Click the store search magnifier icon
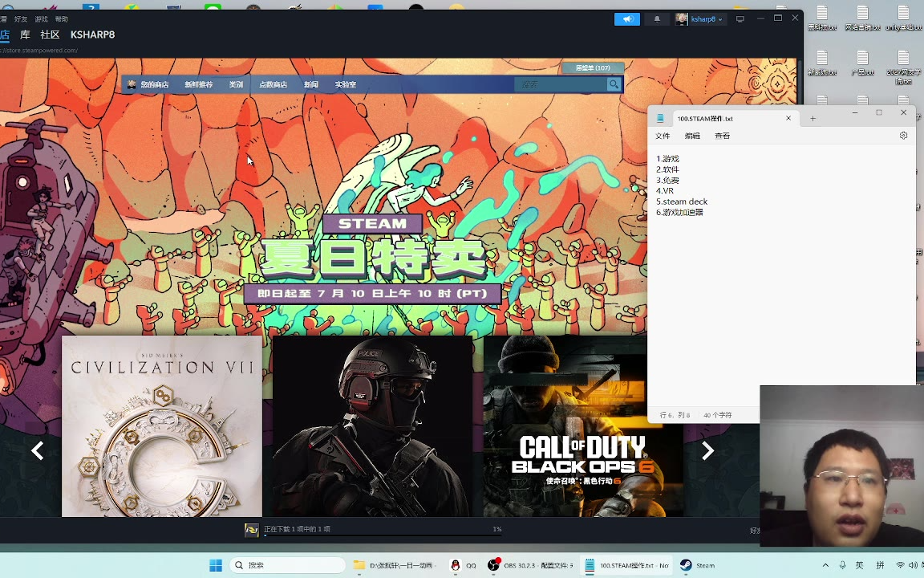This screenshot has height=578, width=924. click(x=614, y=84)
